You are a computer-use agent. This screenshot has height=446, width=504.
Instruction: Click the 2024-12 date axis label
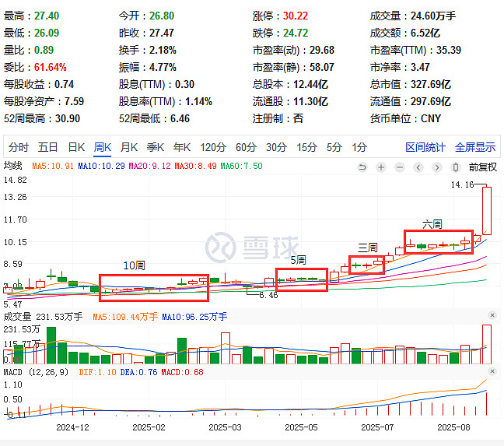coord(72,427)
